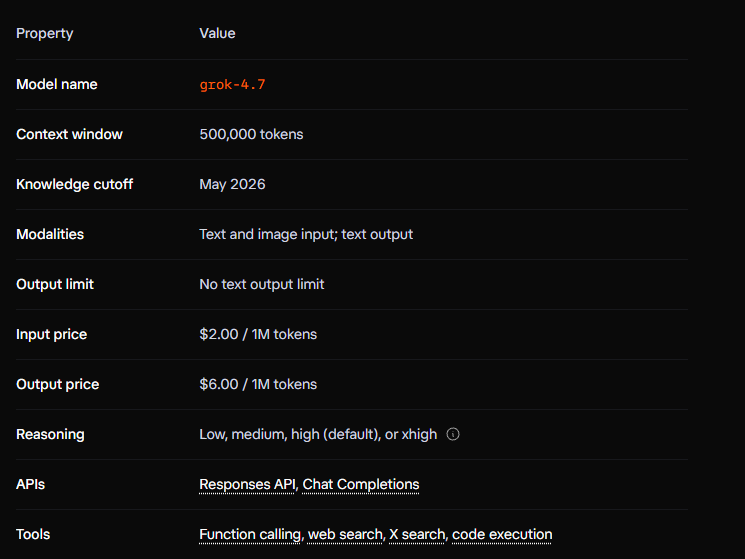
Task: Follow the web search link
Action: [x=345, y=535]
